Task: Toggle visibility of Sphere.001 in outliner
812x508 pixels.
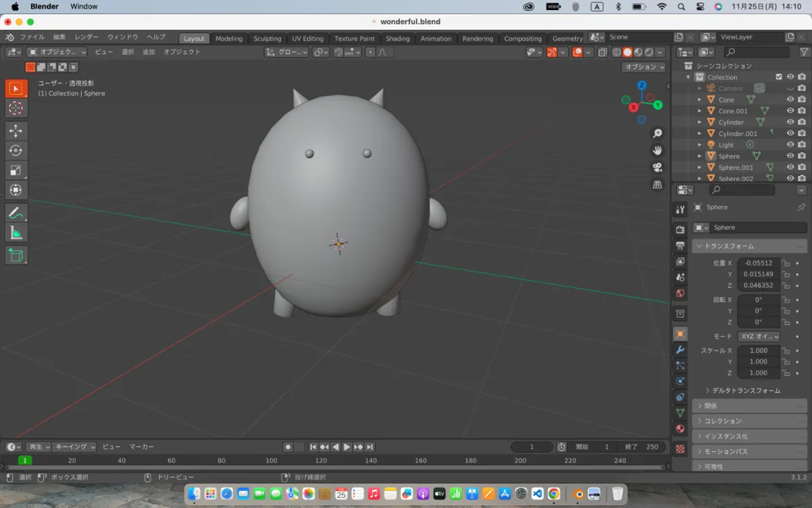Action: [x=790, y=167]
